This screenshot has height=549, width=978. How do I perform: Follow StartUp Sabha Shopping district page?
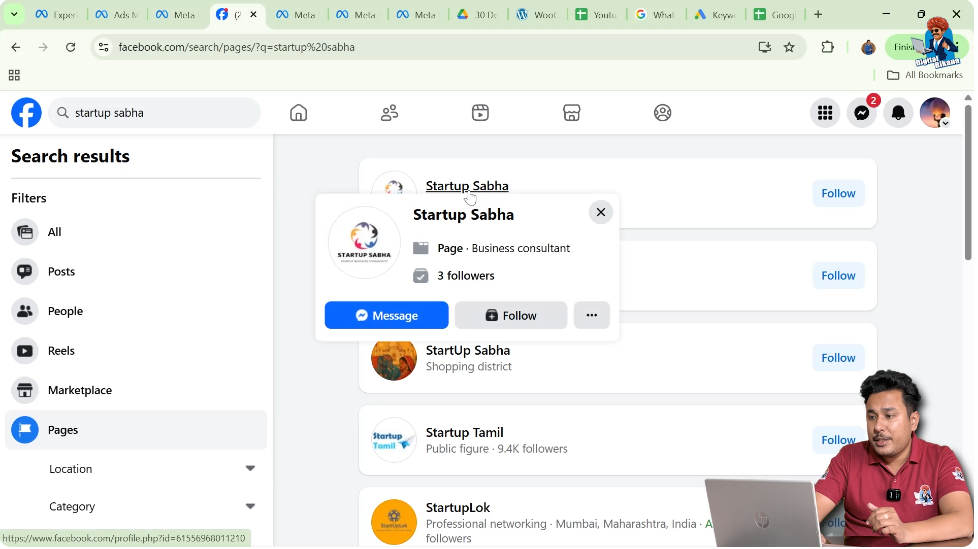[x=838, y=358]
